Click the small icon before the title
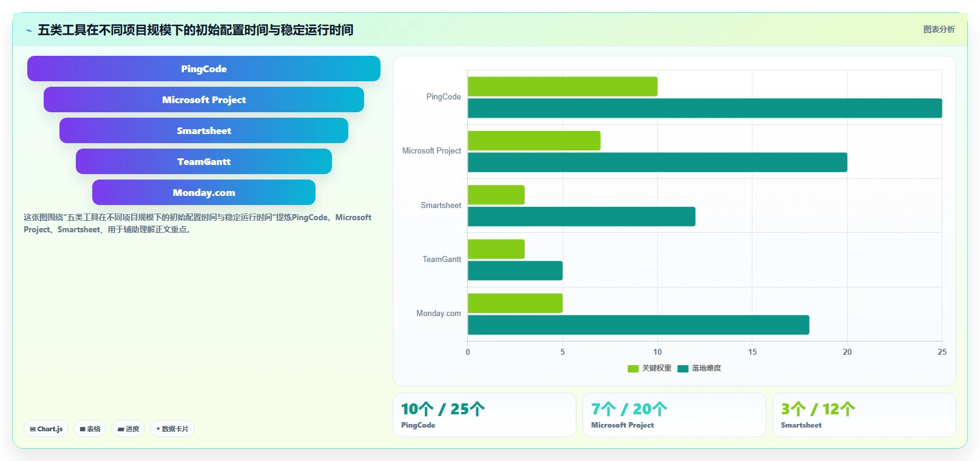This screenshot has height=461, width=980. [x=29, y=30]
